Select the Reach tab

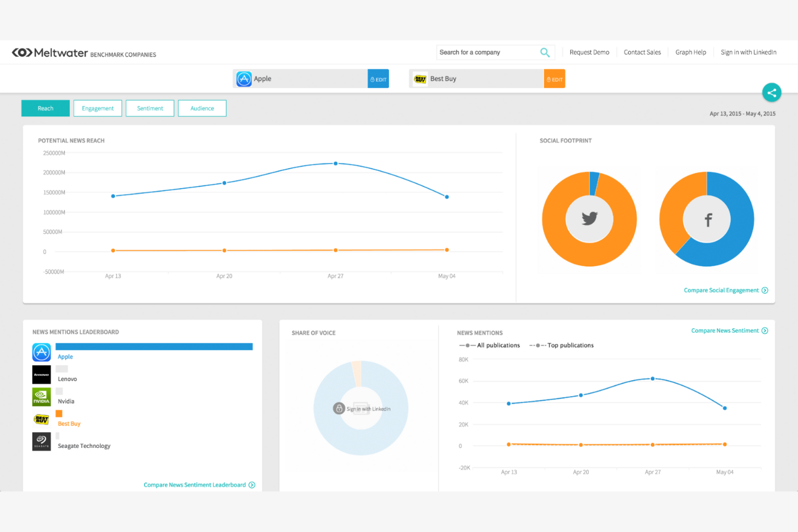click(45, 108)
